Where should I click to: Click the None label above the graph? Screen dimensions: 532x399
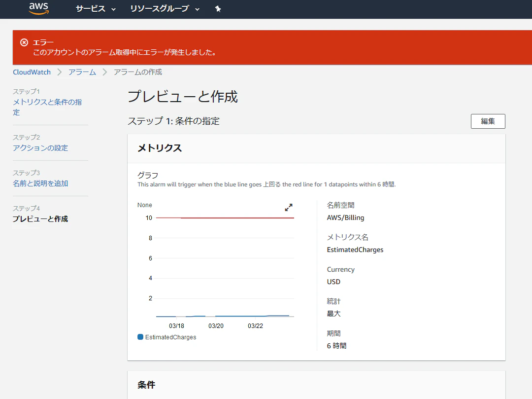click(x=144, y=205)
